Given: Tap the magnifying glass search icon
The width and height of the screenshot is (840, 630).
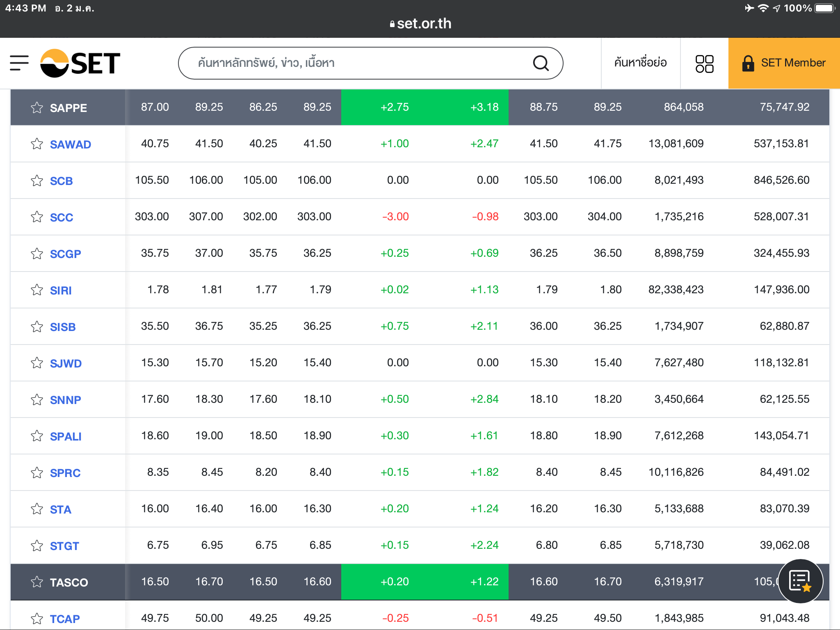Looking at the screenshot, I should pyautogui.click(x=541, y=63).
